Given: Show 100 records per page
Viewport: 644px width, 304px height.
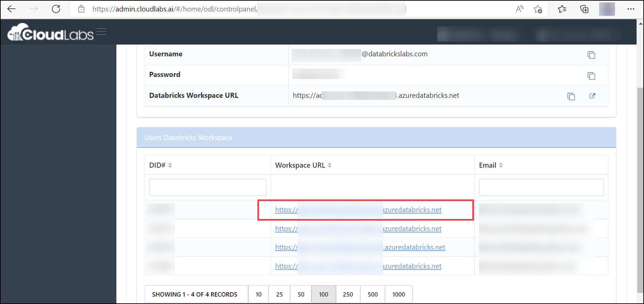Looking at the screenshot, I should tap(324, 294).
